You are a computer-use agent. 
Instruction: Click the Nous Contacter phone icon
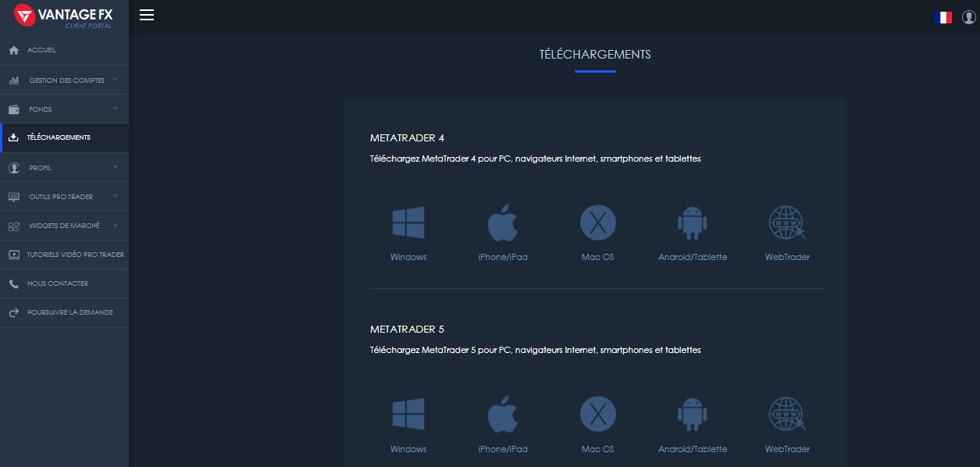coord(13,283)
